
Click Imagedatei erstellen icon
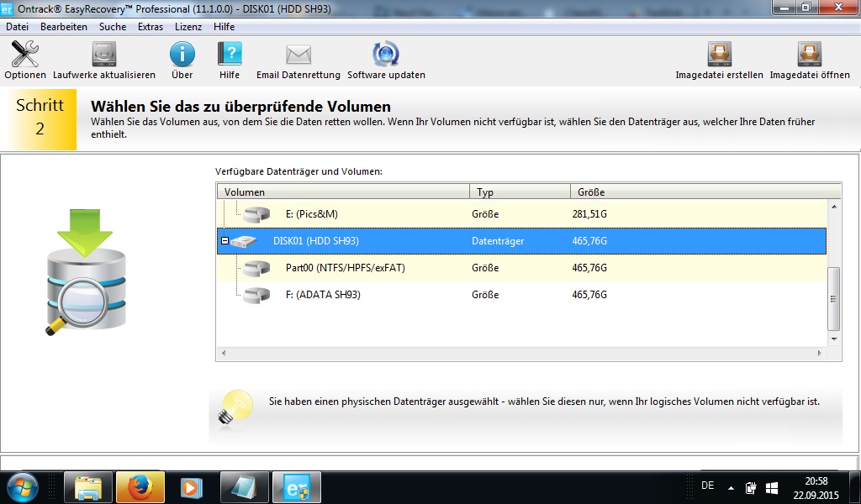click(720, 54)
